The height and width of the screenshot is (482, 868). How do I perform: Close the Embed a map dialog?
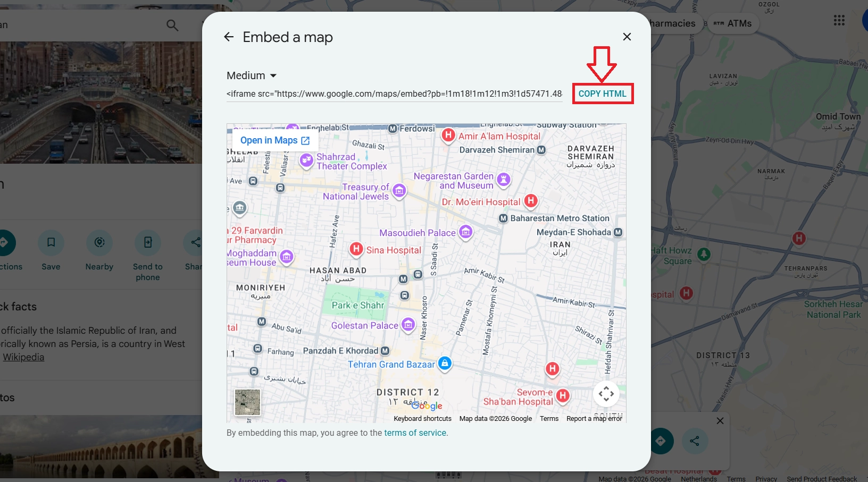click(x=627, y=37)
